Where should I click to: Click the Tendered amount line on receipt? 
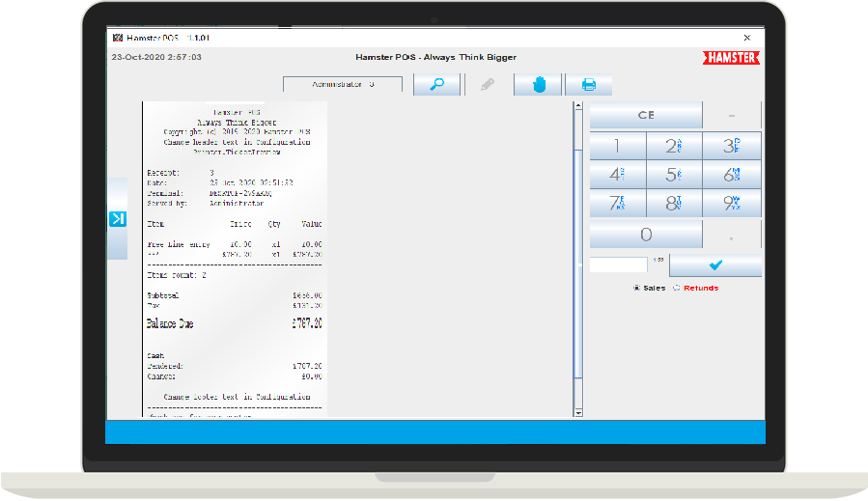(x=235, y=366)
